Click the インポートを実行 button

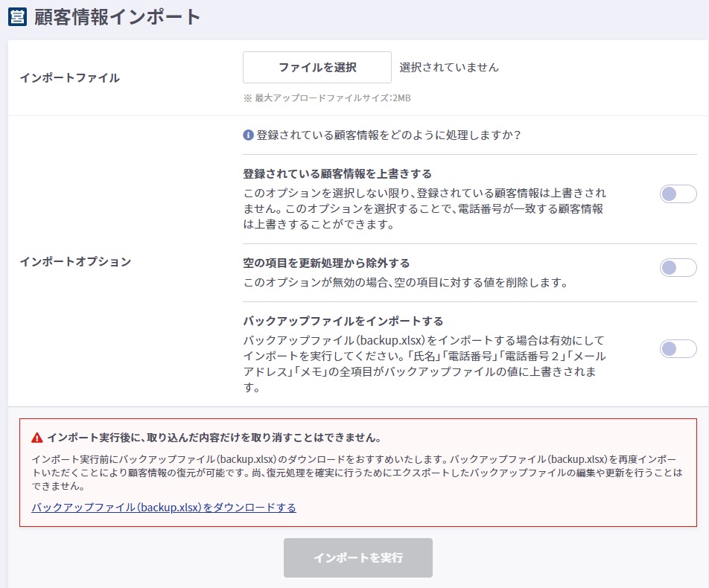coord(357,557)
